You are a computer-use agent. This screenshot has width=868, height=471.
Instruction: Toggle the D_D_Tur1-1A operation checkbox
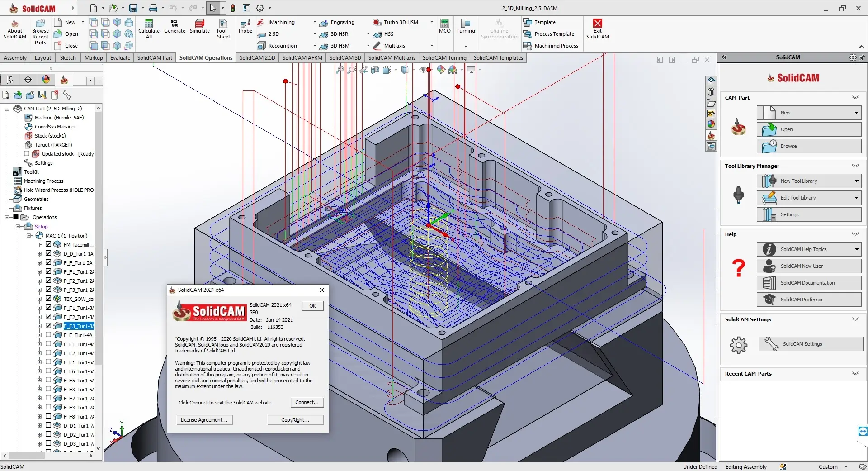click(48, 253)
